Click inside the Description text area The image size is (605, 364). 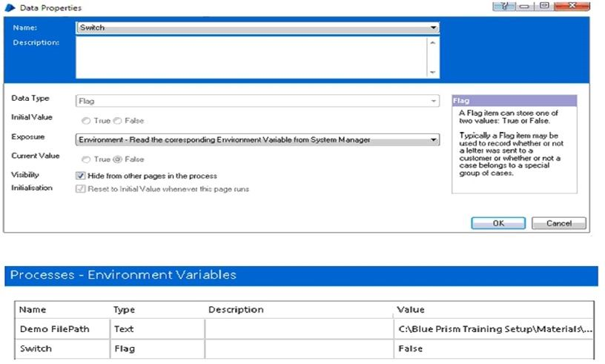(251, 57)
